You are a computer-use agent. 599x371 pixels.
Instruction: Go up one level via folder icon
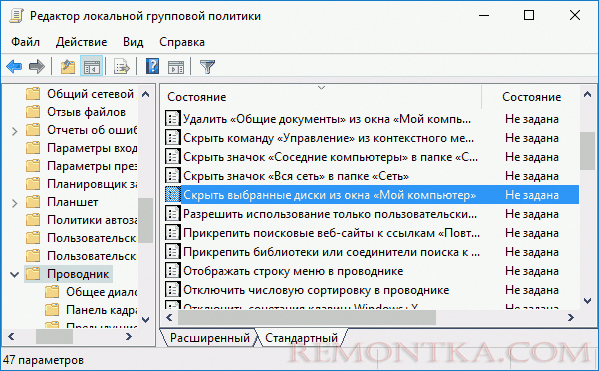[68, 67]
